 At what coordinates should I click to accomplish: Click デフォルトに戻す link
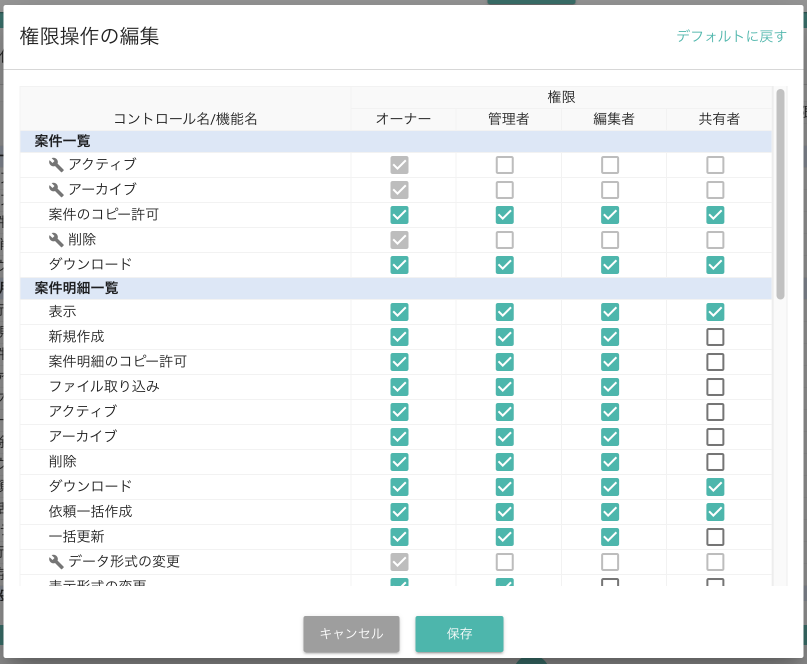coord(731,36)
